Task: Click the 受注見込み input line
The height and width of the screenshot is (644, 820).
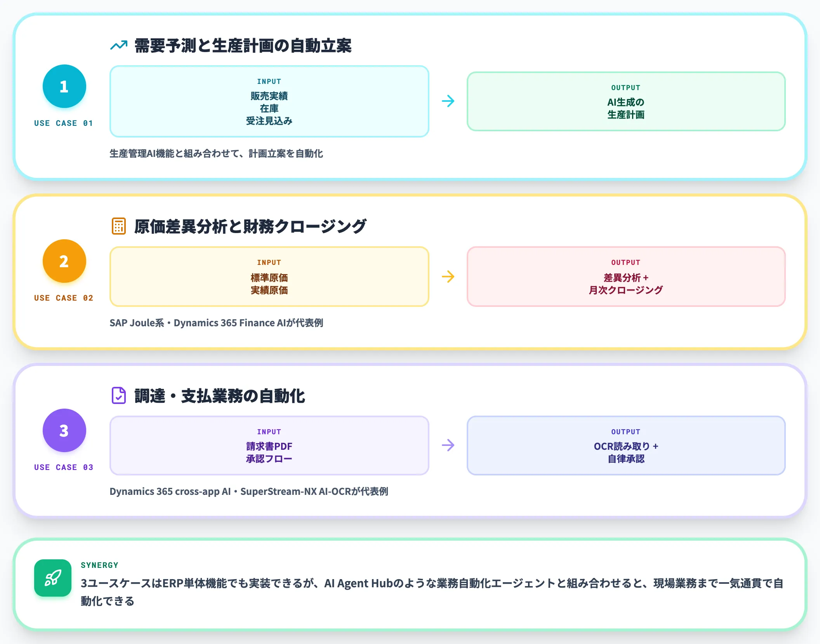Action: [269, 121]
